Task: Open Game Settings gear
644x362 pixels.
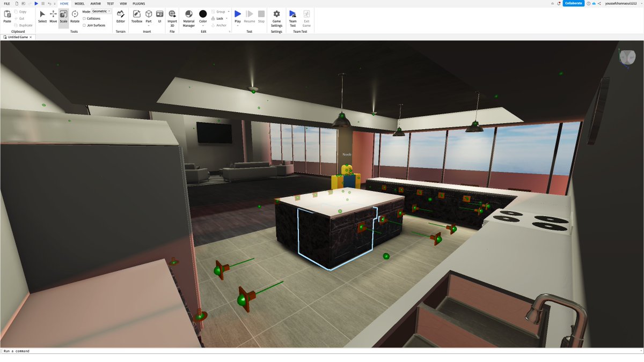Action: pos(276,18)
